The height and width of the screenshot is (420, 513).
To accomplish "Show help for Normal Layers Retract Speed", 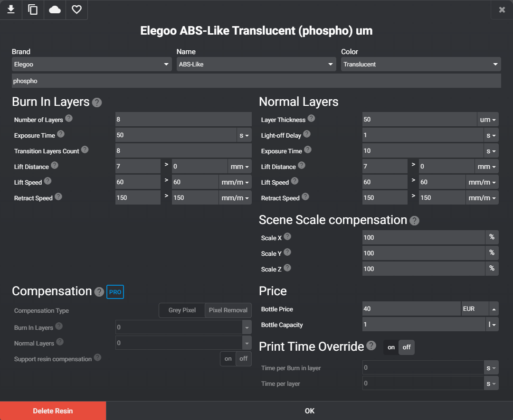I will pyautogui.click(x=305, y=197).
